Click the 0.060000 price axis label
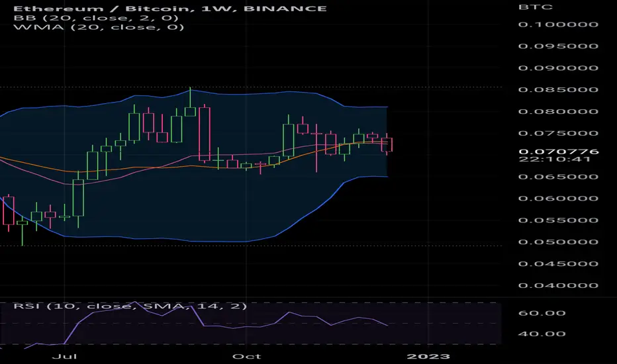Image resolution: width=617 pixels, height=364 pixels. click(558, 199)
